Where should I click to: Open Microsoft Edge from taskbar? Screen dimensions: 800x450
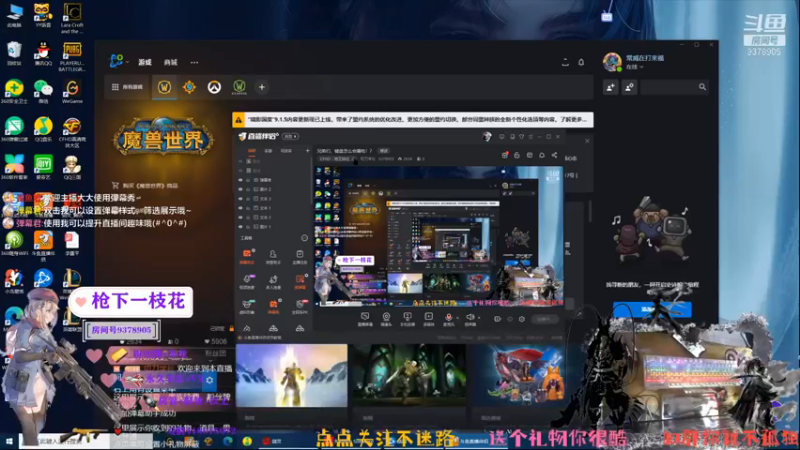[x=228, y=441]
